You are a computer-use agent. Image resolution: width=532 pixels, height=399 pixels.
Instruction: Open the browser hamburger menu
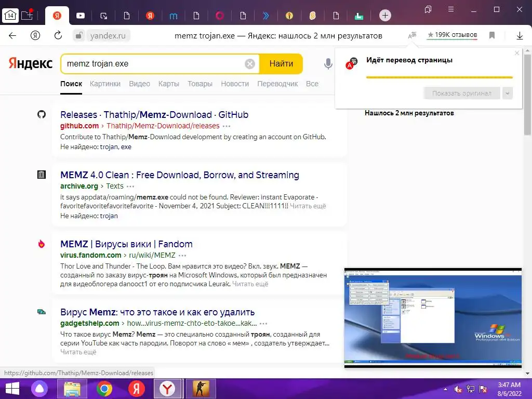click(450, 9)
